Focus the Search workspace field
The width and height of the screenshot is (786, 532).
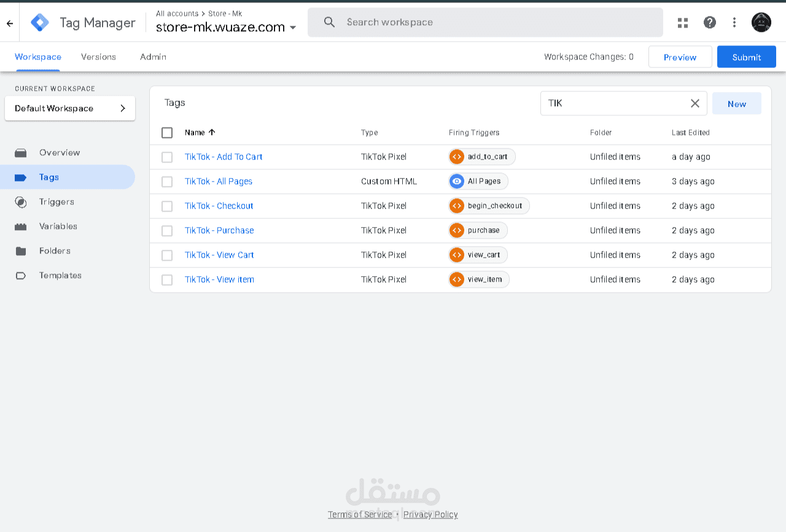point(485,22)
